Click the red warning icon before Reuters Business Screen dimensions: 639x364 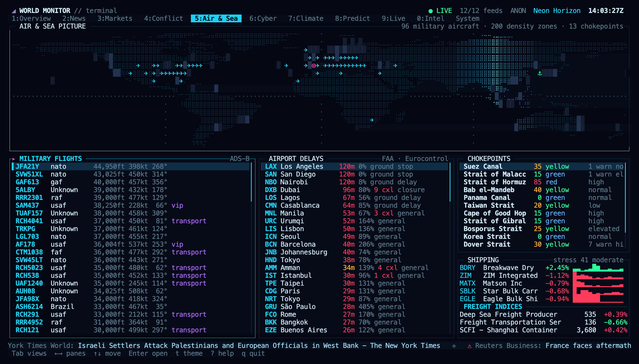pos(469,346)
